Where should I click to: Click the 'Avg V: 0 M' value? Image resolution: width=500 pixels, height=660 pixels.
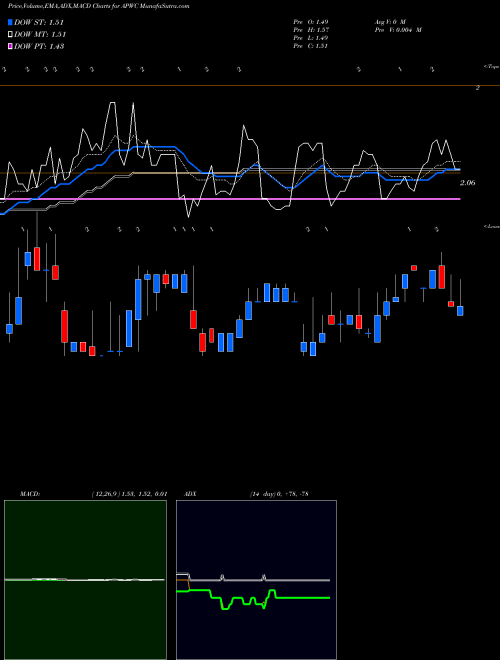[390, 21]
